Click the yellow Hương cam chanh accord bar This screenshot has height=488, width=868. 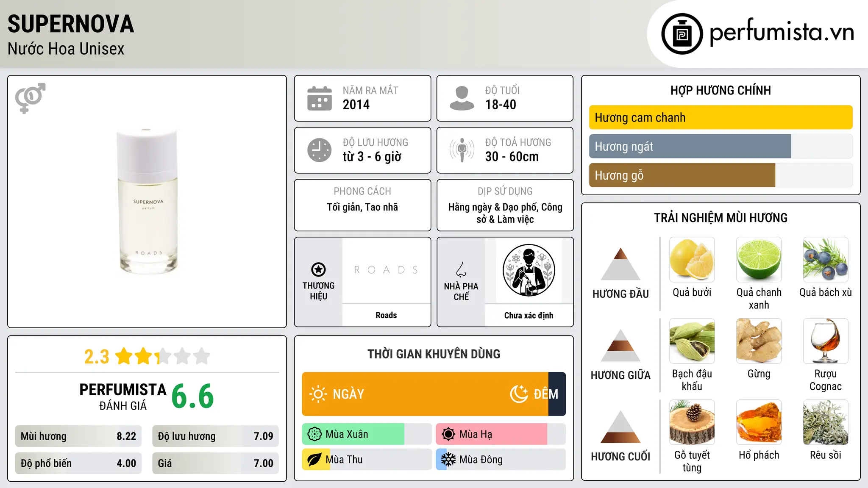coord(721,117)
